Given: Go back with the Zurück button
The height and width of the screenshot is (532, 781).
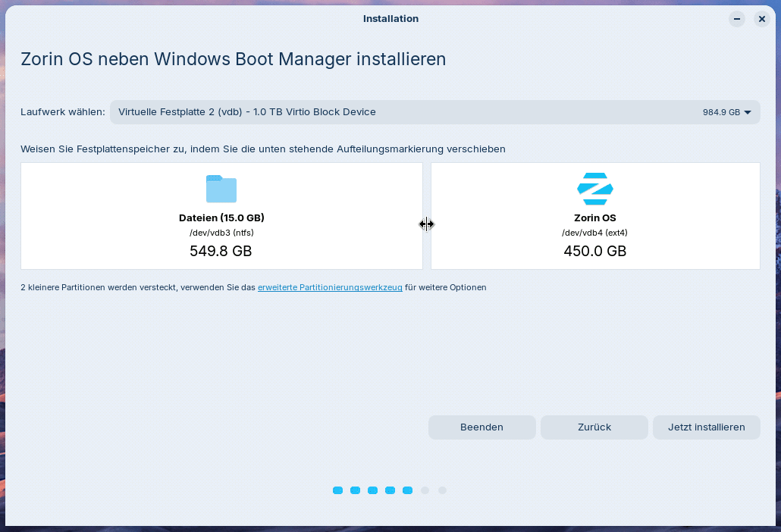Looking at the screenshot, I should click(594, 427).
